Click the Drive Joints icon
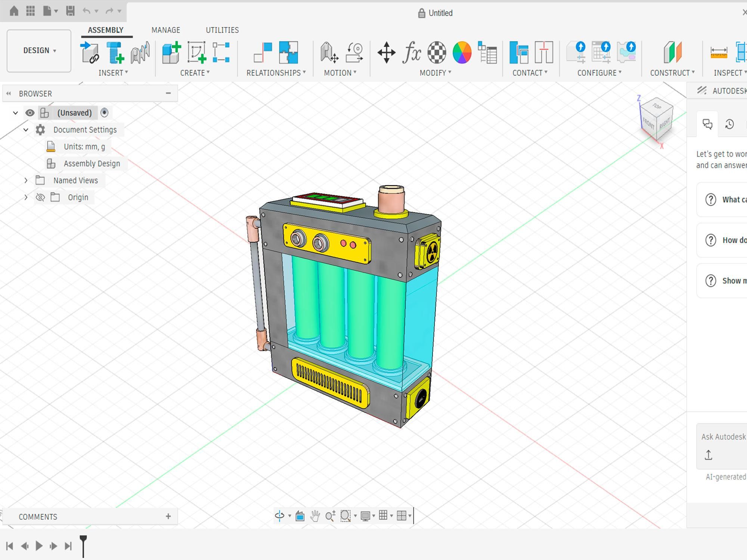 (329, 52)
